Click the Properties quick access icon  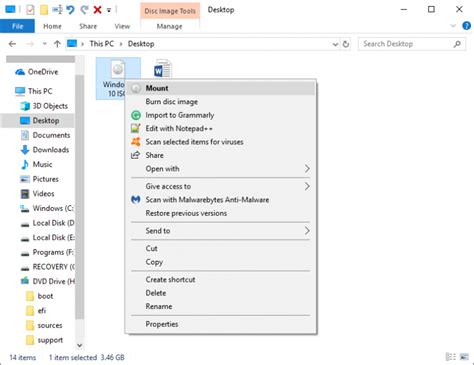pyautogui.click(x=30, y=10)
